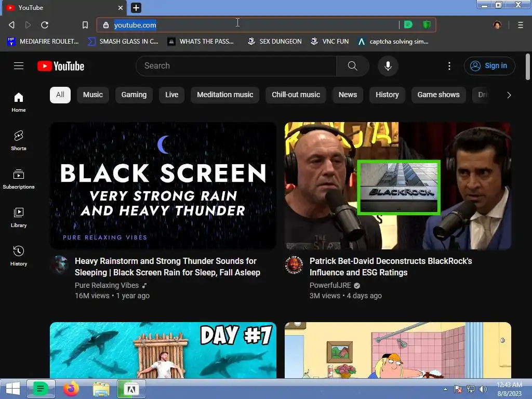Open the MEDIAFIRE ROULET... bookmark
Screen dimensions: 532x399
point(43,42)
